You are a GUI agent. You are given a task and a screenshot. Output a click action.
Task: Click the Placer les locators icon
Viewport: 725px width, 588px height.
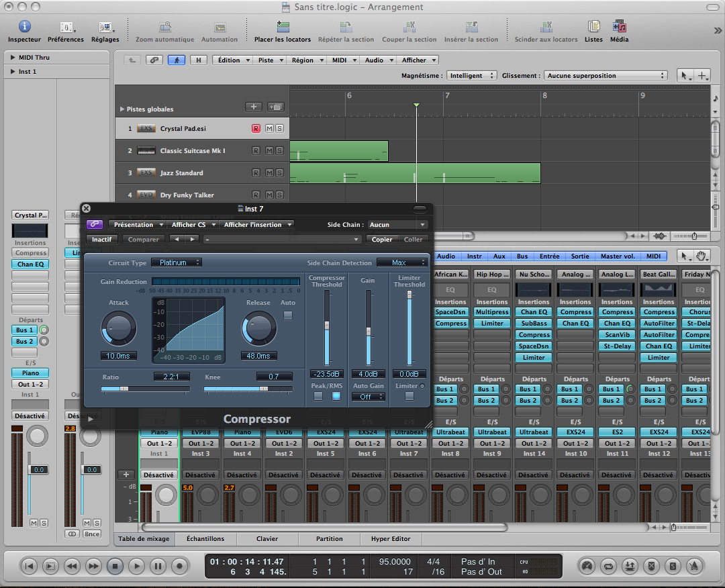(x=282, y=28)
